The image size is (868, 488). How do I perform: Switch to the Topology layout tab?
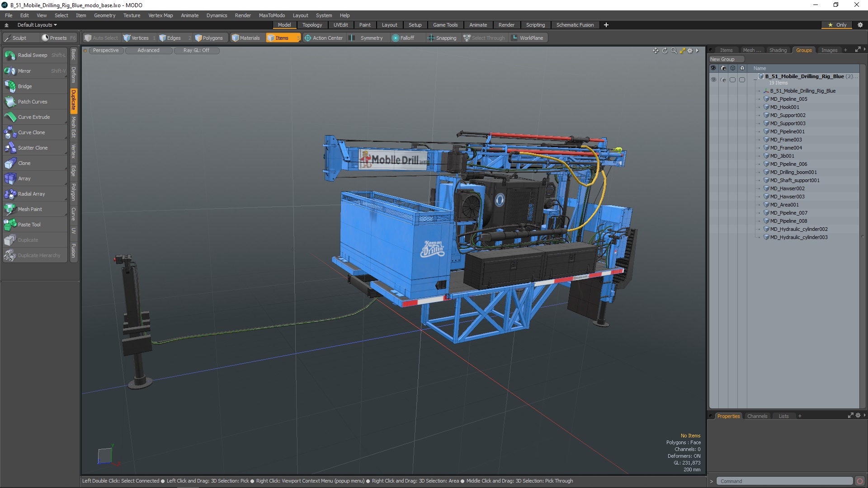(312, 25)
